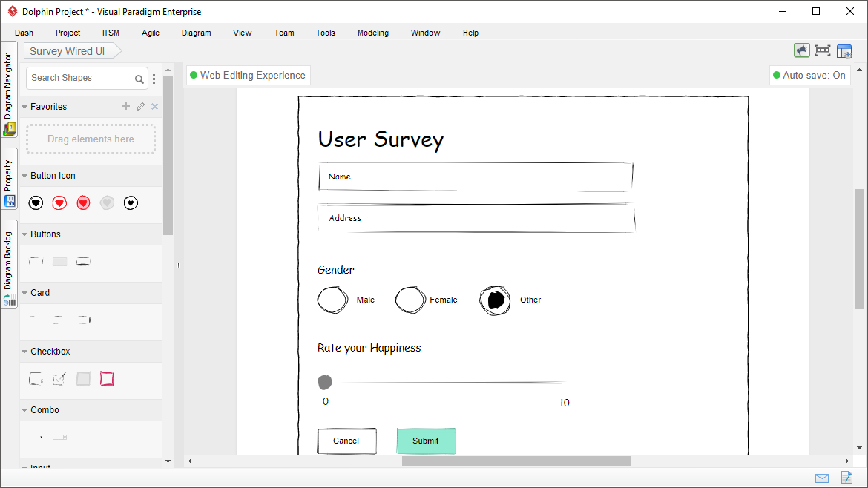The image size is (868, 488).
Task: Choose the third card shape in Card section
Action: pos(84,319)
